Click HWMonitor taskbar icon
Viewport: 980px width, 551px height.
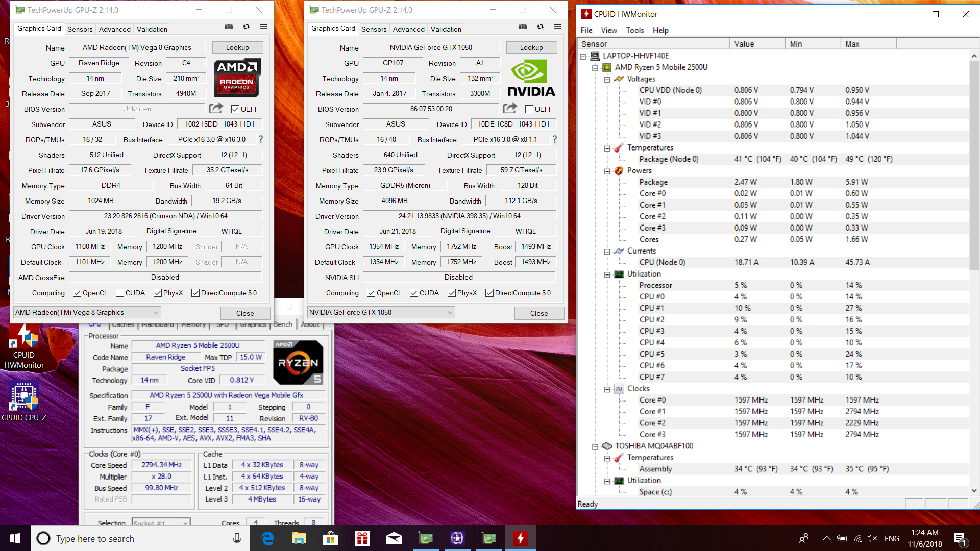tap(521, 538)
